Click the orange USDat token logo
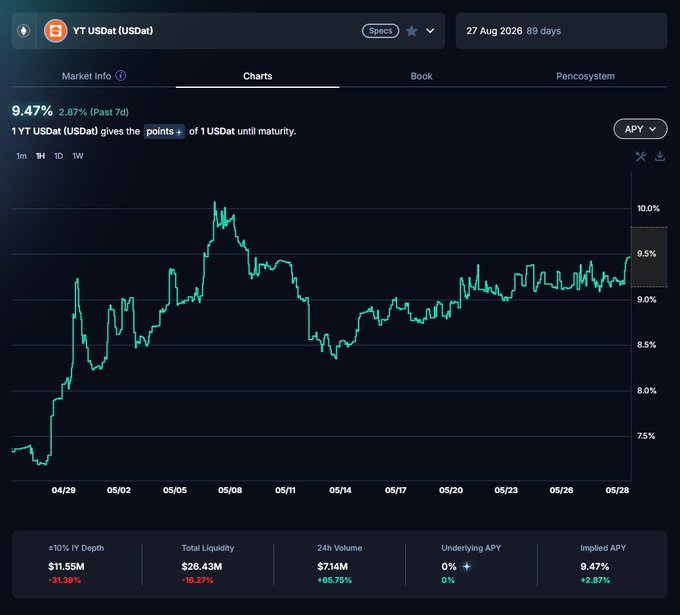The image size is (680, 615). (56, 31)
